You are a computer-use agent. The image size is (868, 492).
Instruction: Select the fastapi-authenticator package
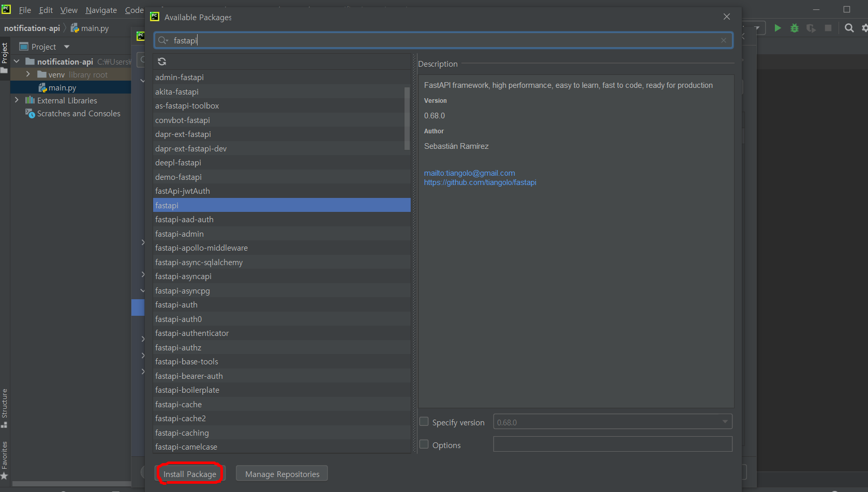(x=282, y=333)
